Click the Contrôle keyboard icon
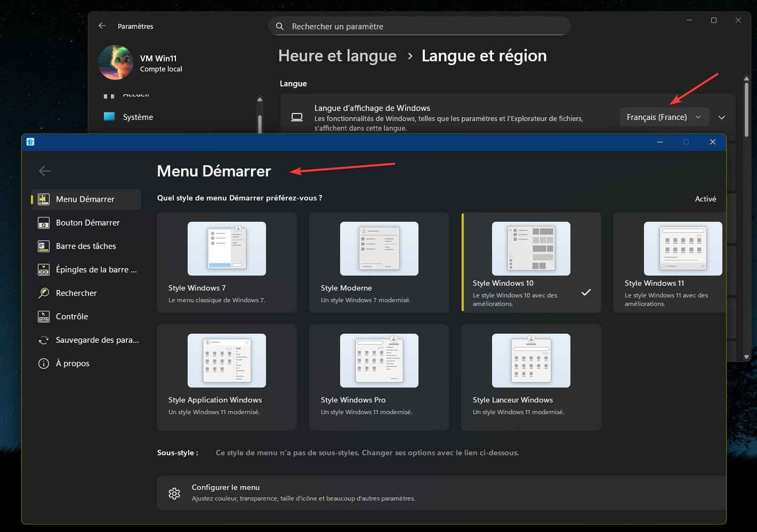Viewport: 757px width, 532px height. (44, 317)
